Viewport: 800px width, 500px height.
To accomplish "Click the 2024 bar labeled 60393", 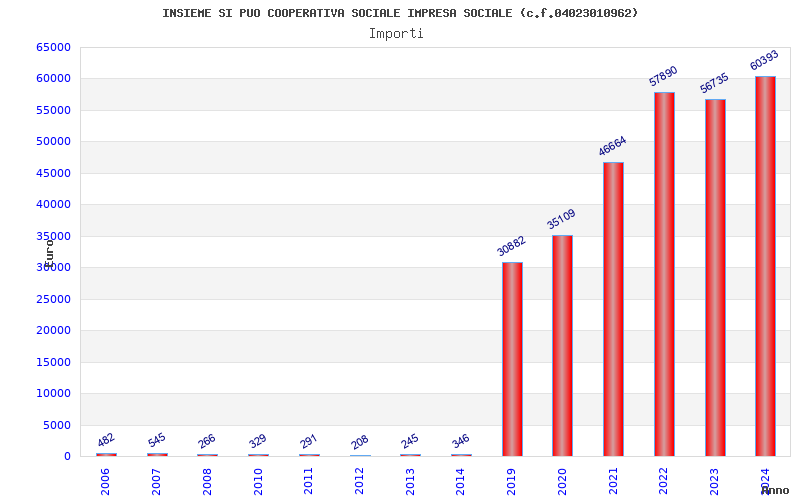I will pos(765,266).
